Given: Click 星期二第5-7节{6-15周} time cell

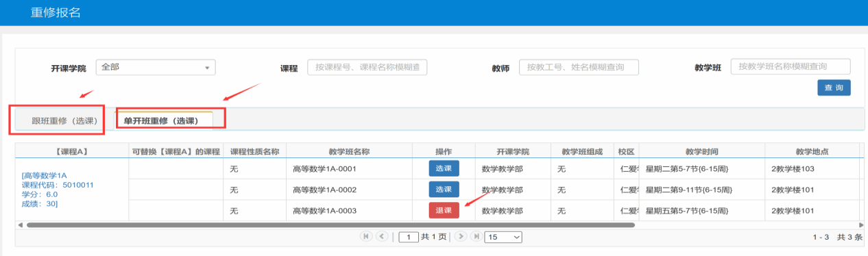Looking at the screenshot, I should pos(701,168).
